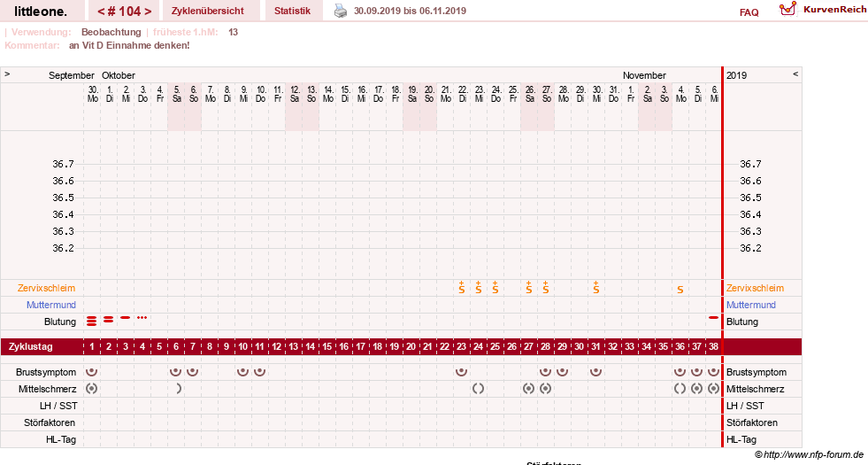This screenshot has height=465, width=868.
Task: Select cycle day 20 in Zyklustag bar
Action: click(x=411, y=346)
